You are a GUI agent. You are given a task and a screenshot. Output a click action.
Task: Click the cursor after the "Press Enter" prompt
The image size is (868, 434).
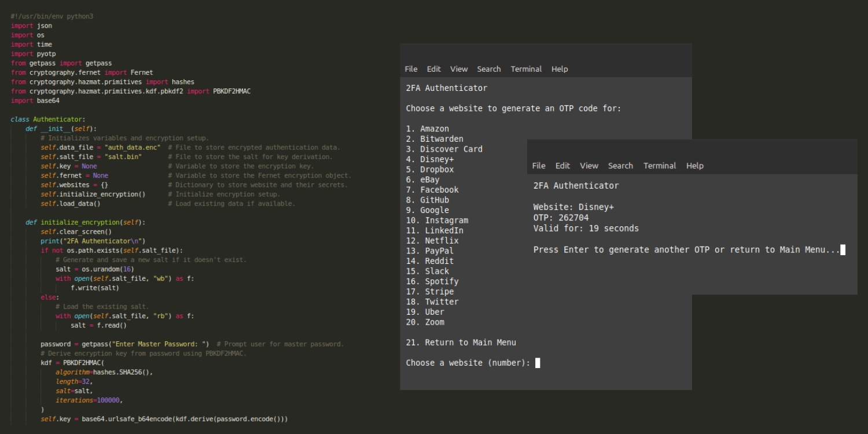tap(843, 250)
